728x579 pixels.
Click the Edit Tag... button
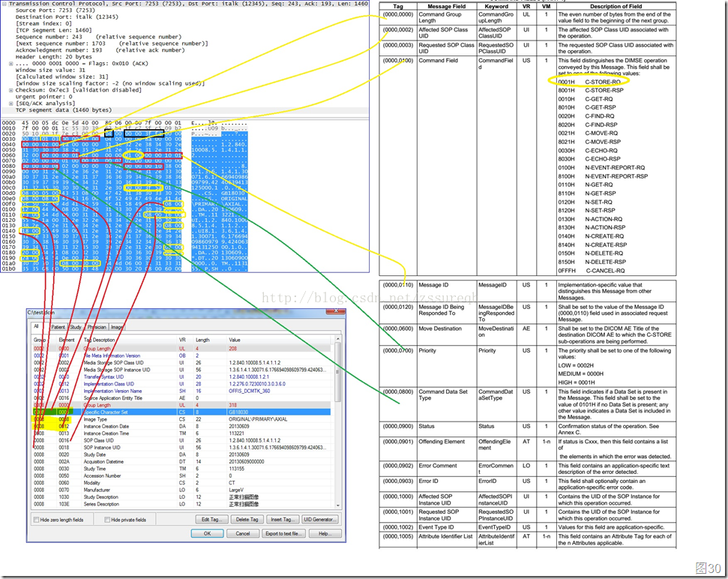[x=211, y=519]
